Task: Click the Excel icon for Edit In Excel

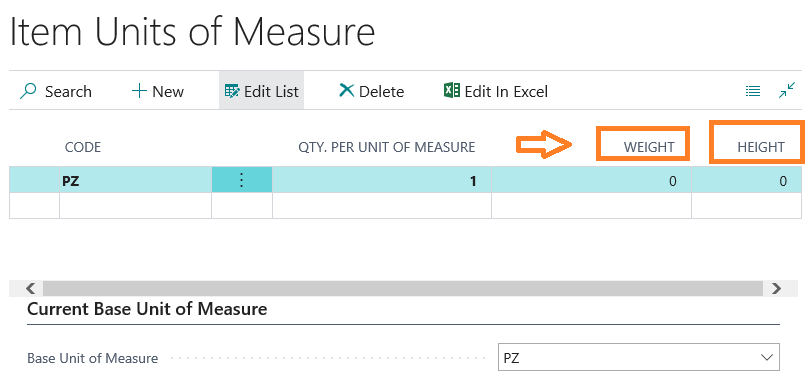Action: pos(452,91)
